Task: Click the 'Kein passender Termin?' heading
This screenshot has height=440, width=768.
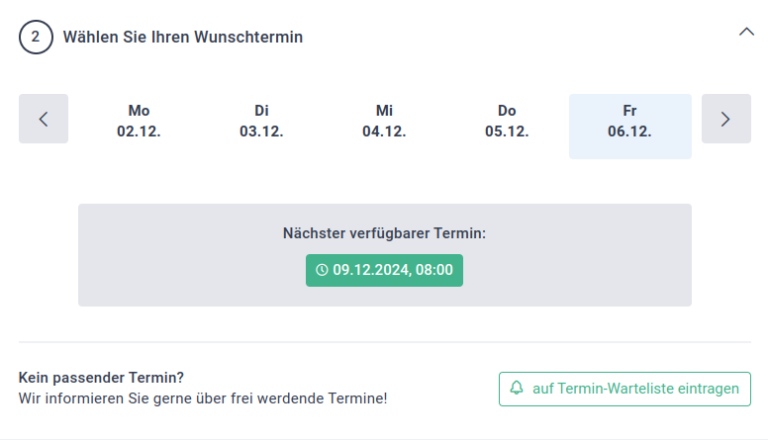Action: click(101, 378)
